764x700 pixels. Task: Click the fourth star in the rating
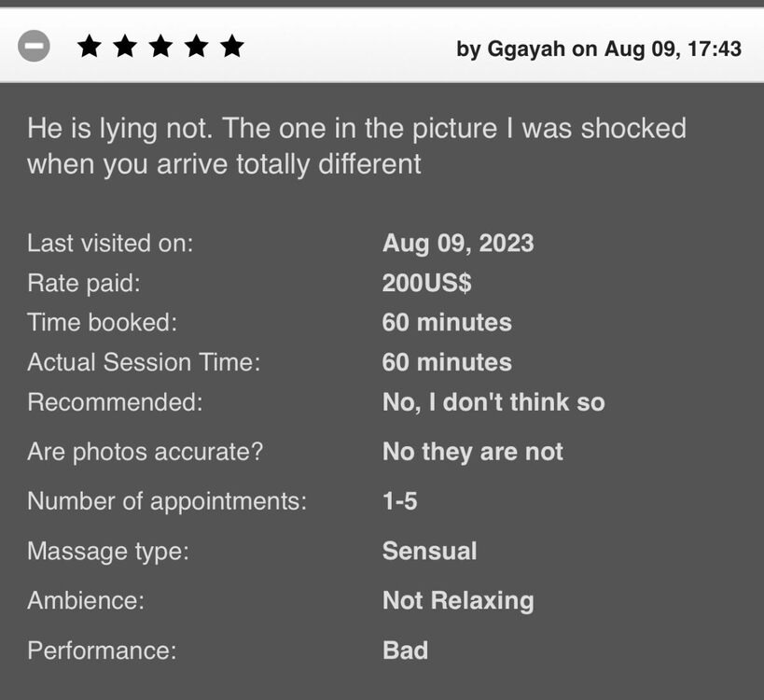196,47
